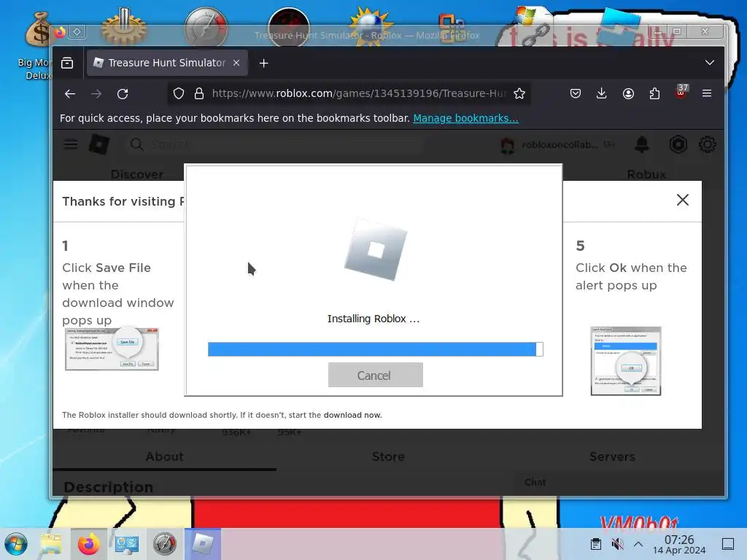Click Firefox in the taskbar
747x560 pixels.
(x=88, y=544)
